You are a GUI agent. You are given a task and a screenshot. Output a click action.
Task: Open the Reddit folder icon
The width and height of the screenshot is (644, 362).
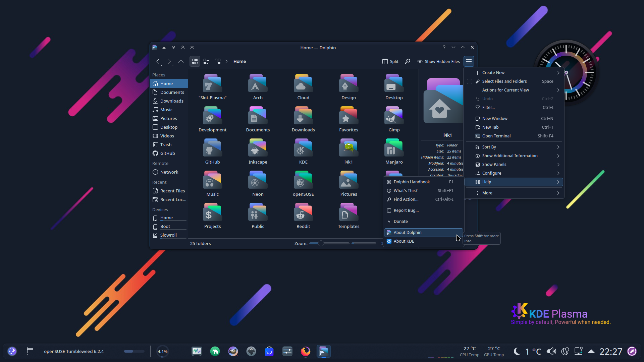303,213
